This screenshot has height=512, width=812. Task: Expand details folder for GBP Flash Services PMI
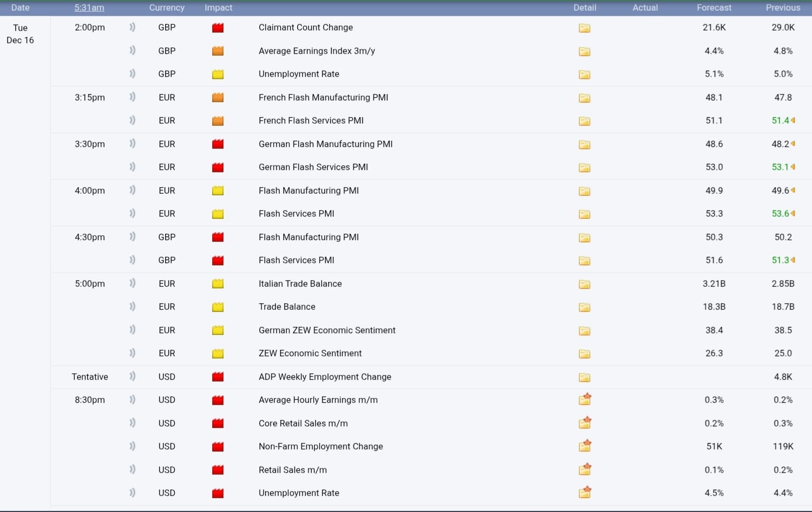click(584, 261)
